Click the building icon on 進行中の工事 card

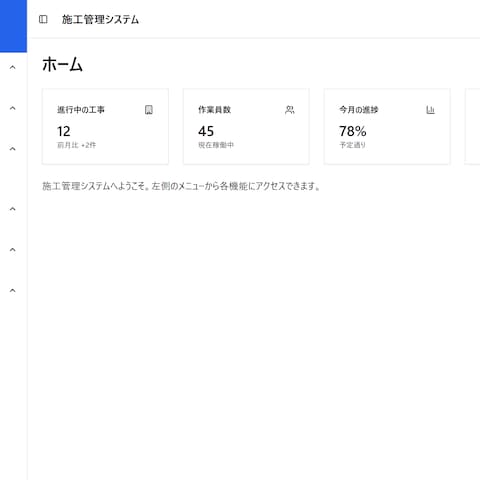(x=149, y=110)
